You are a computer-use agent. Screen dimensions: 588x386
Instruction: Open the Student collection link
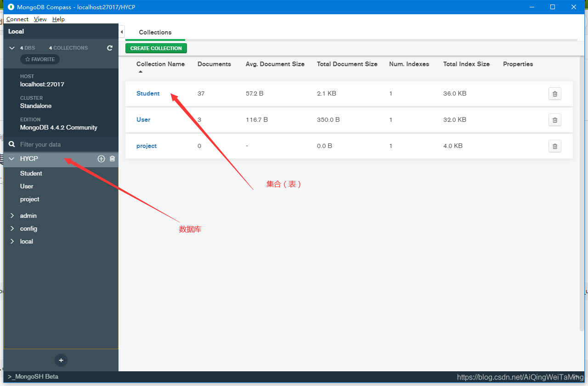148,93
